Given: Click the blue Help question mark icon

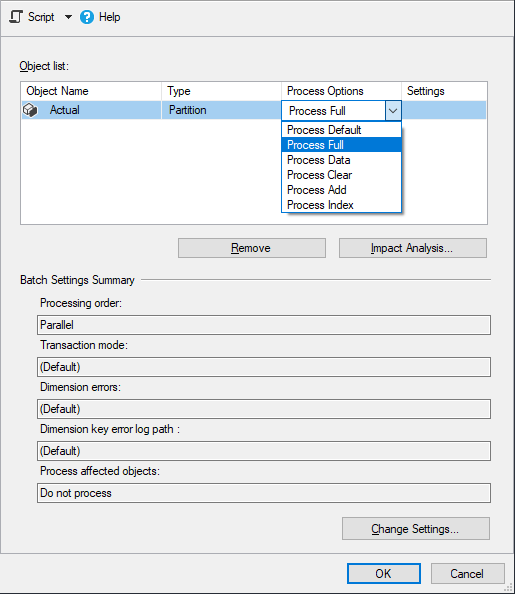Looking at the screenshot, I should click(87, 17).
